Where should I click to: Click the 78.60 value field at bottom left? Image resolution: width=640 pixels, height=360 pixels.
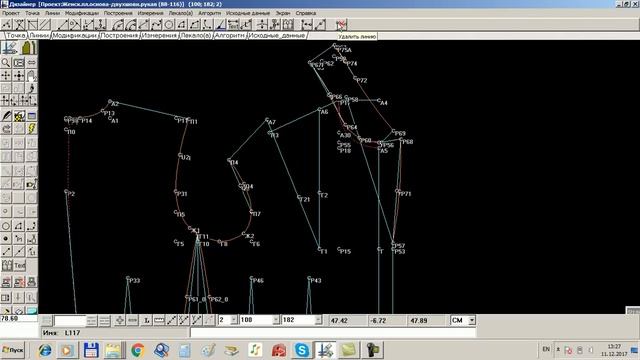pos(19,318)
